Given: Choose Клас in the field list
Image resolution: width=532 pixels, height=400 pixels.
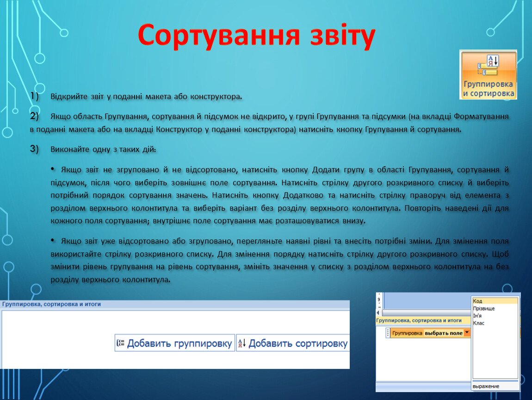Looking at the screenshot, I should [x=495, y=323].
